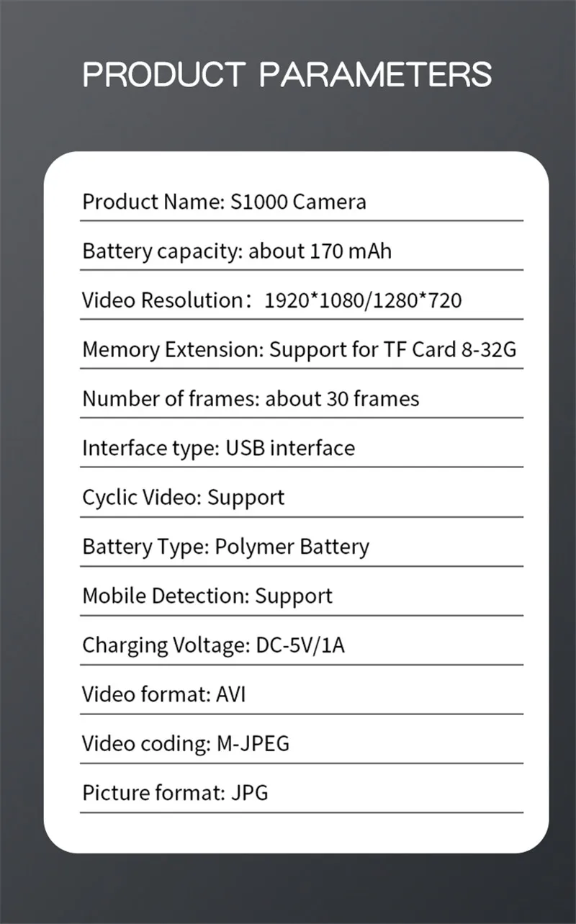Click the Number of frames row
The height and width of the screenshot is (924, 576).
pos(251,399)
